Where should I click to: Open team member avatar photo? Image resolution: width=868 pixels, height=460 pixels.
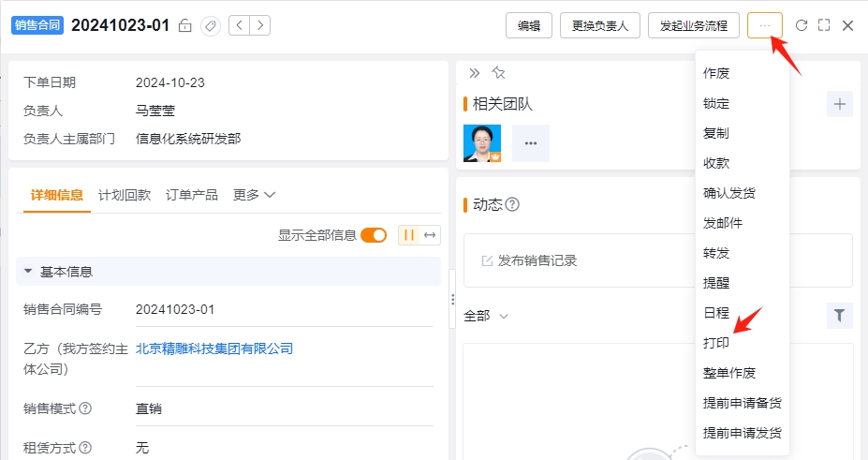[482, 143]
